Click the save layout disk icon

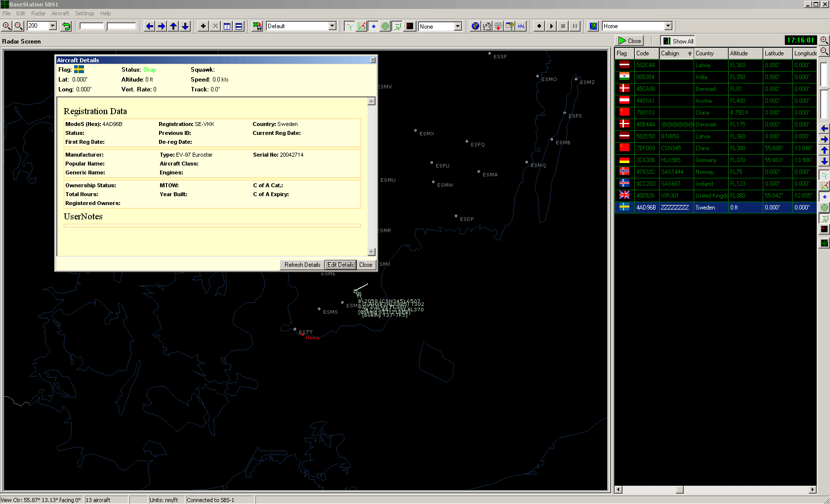click(257, 26)
